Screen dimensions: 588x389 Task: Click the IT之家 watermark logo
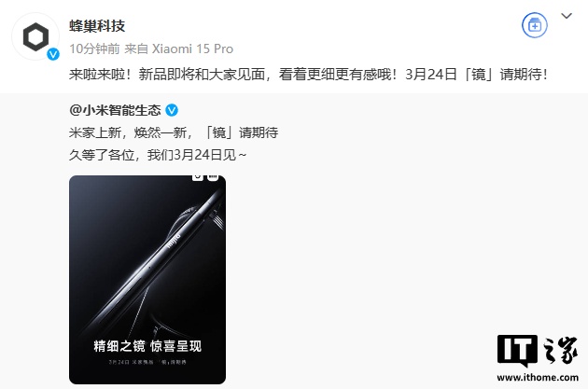pos(538,351)
